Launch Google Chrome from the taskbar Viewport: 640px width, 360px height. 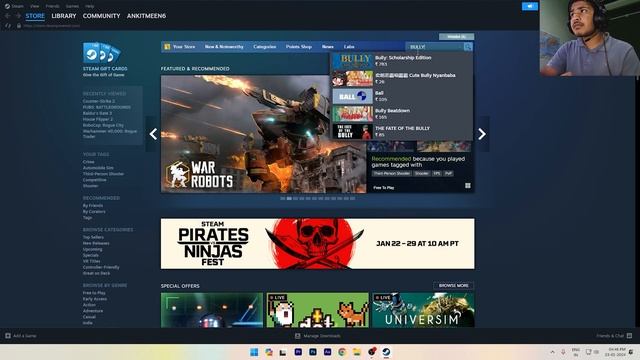(342, 352)
